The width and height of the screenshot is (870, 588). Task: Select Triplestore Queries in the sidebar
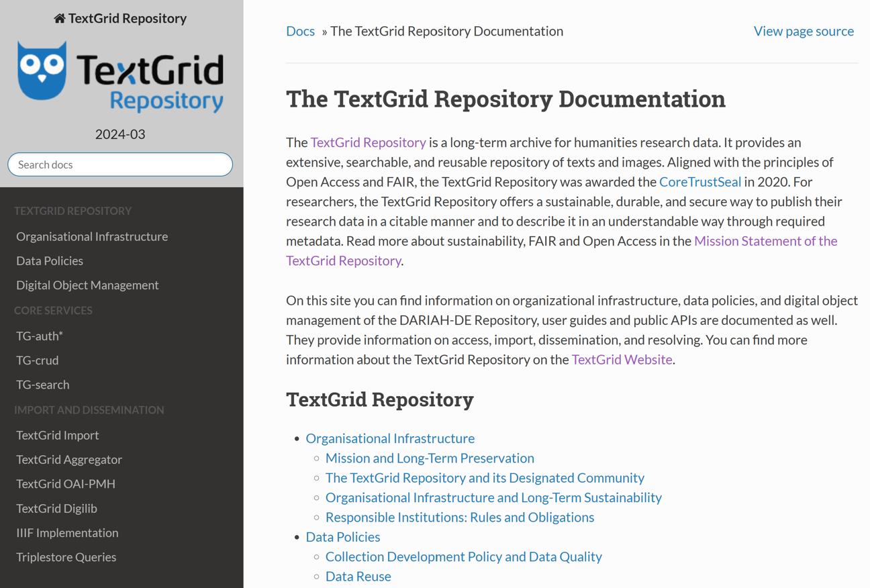click(66, 556)
